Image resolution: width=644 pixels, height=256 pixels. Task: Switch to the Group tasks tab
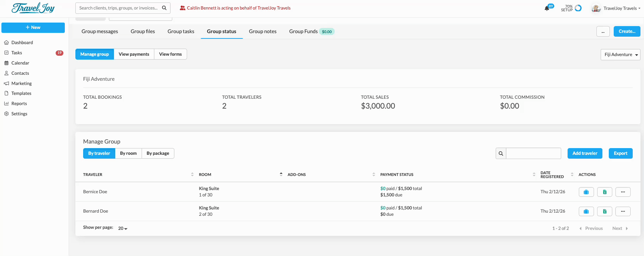pos(181,31)
